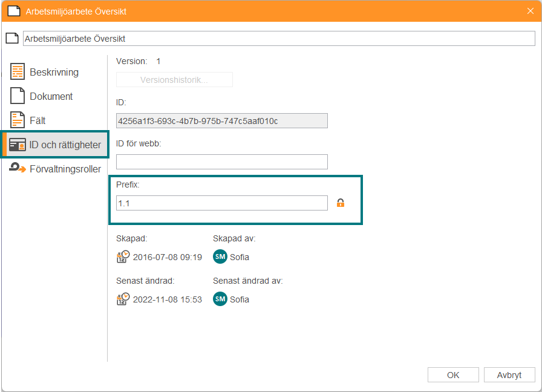Click the SM avatar under Senast ändrad av

point(220,299)
